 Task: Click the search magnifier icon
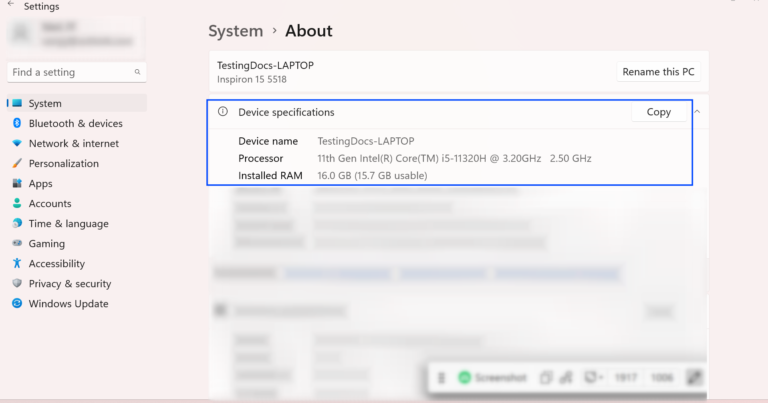138,72
